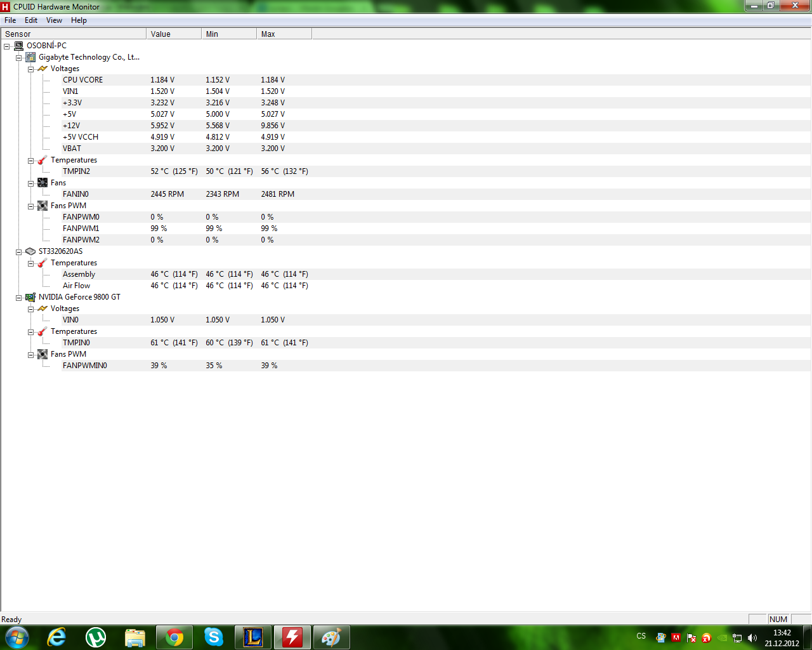Viewport: 812px width, 650px height.
Task: Collapse the Gigabyte Technology node
Action: pyautogui.click(x=19, y=58)
